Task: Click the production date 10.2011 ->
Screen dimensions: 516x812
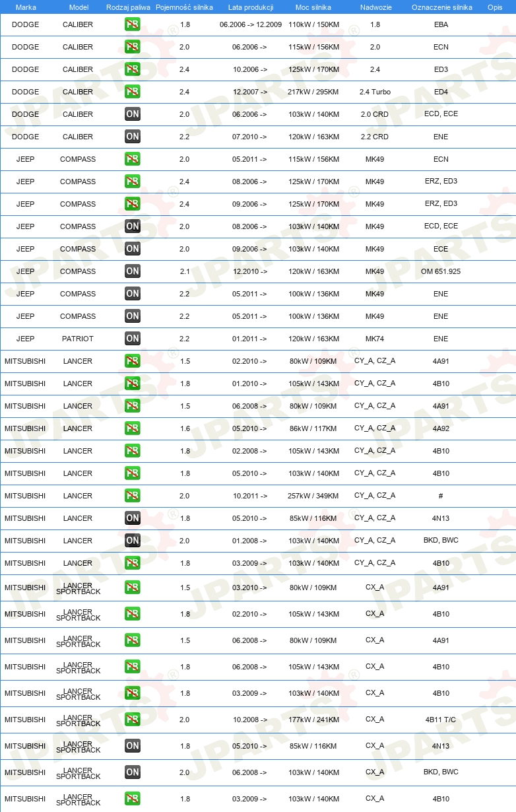Action: coord(249,496)
